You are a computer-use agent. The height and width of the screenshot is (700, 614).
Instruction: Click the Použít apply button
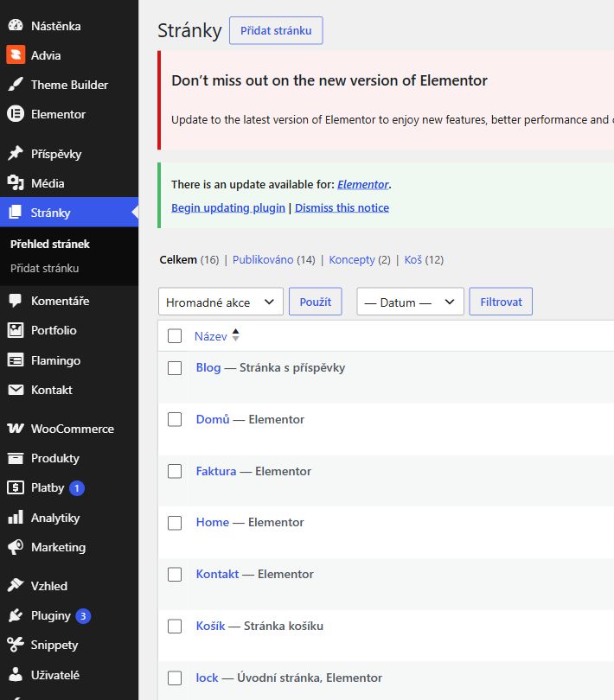coord(316,302)
